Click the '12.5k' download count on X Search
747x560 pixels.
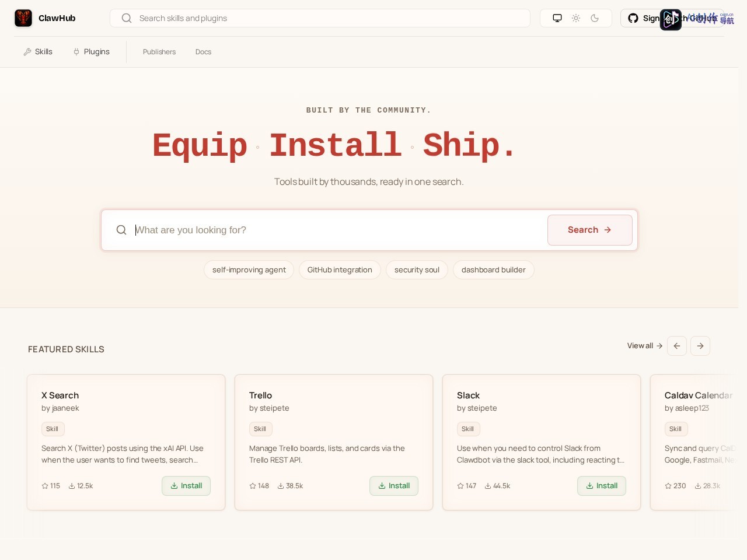click(85, 486)
